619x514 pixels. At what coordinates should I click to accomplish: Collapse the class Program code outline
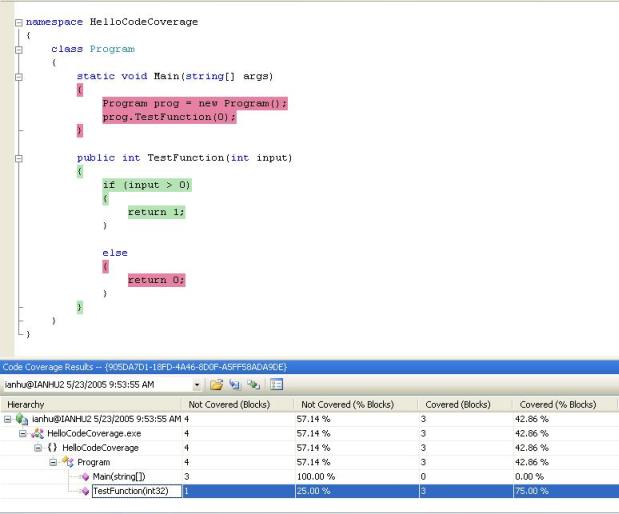[19, 50]
